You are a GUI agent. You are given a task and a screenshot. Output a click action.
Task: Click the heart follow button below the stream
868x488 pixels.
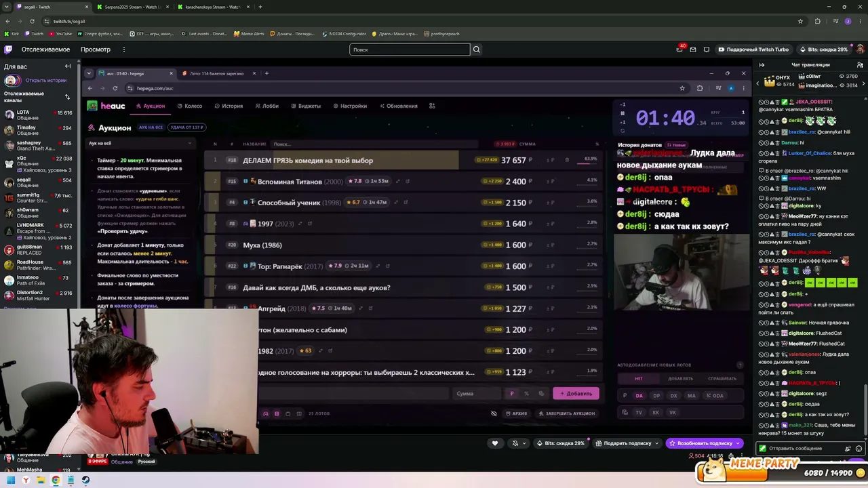[495, 443]
